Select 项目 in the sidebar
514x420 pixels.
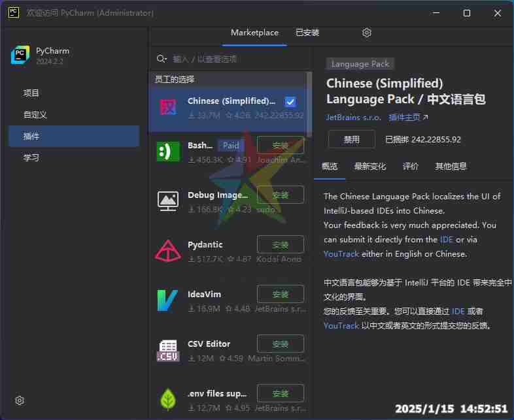pos(74,93)
